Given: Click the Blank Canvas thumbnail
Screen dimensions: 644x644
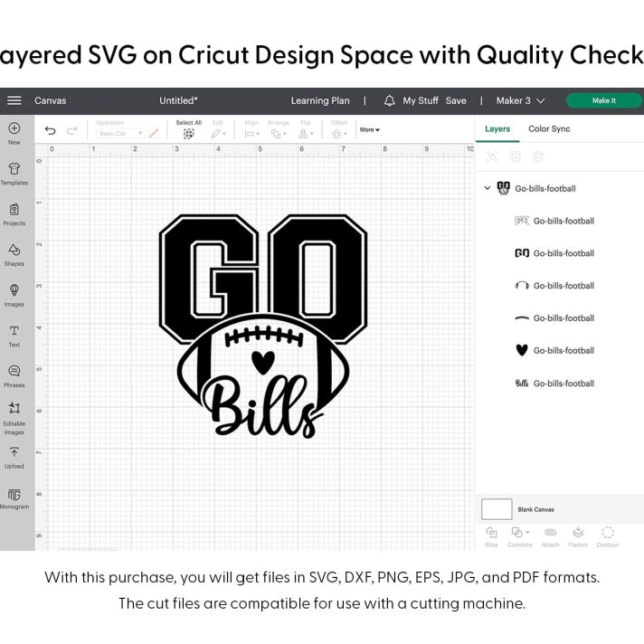Looking at the screenshot, I should click(x=497, y=509).
